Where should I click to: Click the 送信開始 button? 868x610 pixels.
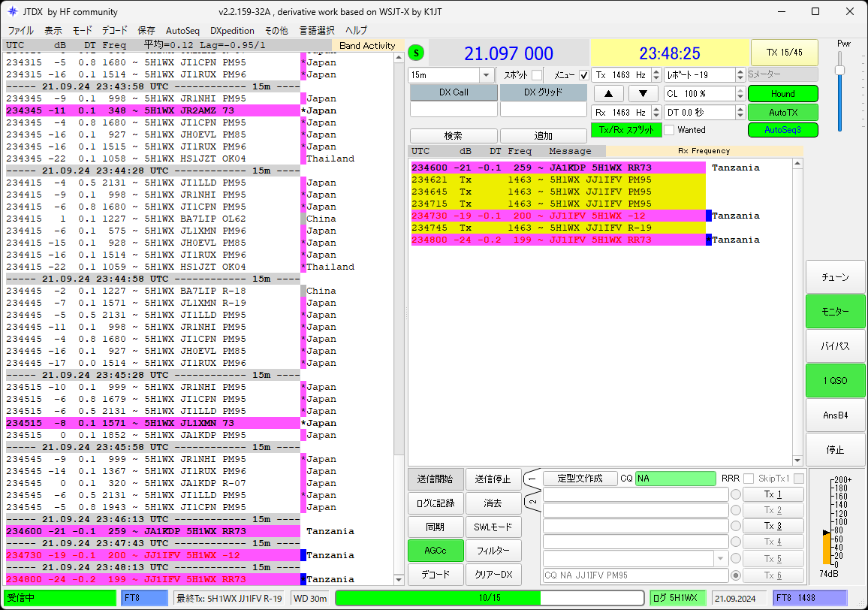[x=435, y=479]
